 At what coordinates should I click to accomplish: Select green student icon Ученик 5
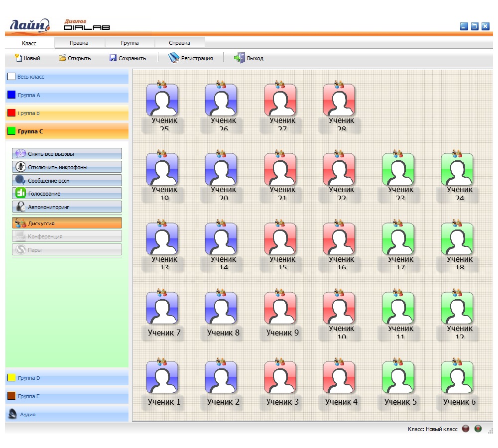398,377
